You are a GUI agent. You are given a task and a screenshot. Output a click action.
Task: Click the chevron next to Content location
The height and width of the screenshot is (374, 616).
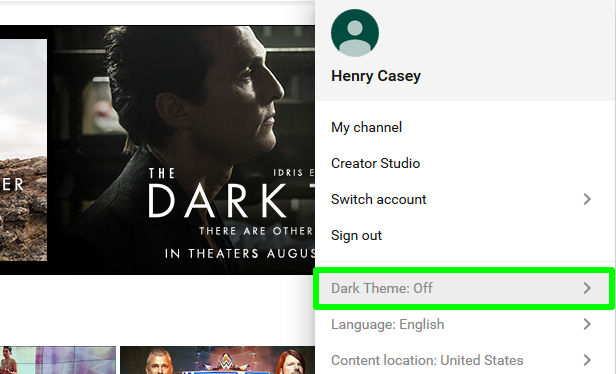coord(587,360)
